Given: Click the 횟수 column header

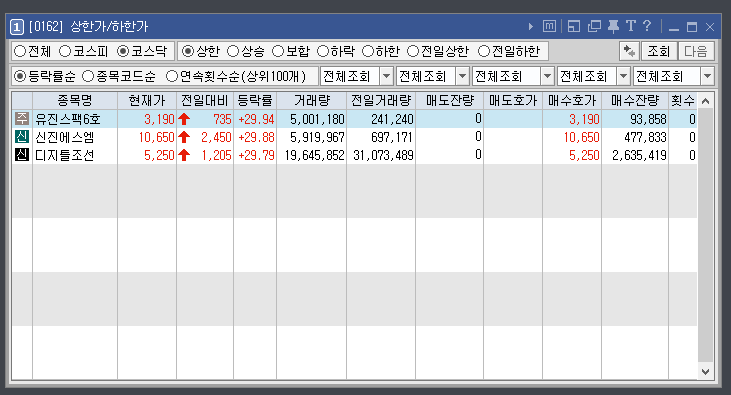Looking at the screenshot, I should tap(683, 100).
